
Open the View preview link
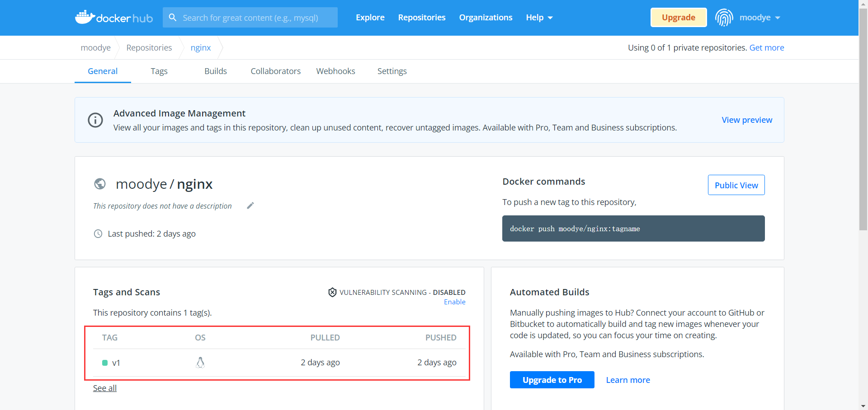[x=746, y=120]
